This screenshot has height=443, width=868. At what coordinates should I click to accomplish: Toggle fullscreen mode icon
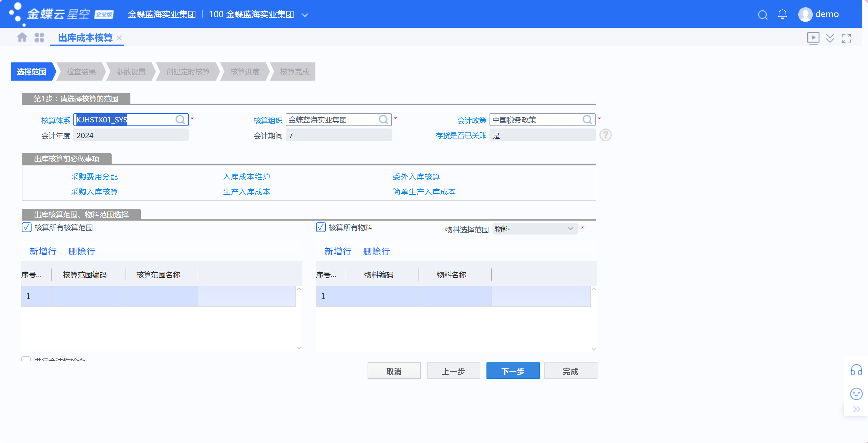point(846,38)
